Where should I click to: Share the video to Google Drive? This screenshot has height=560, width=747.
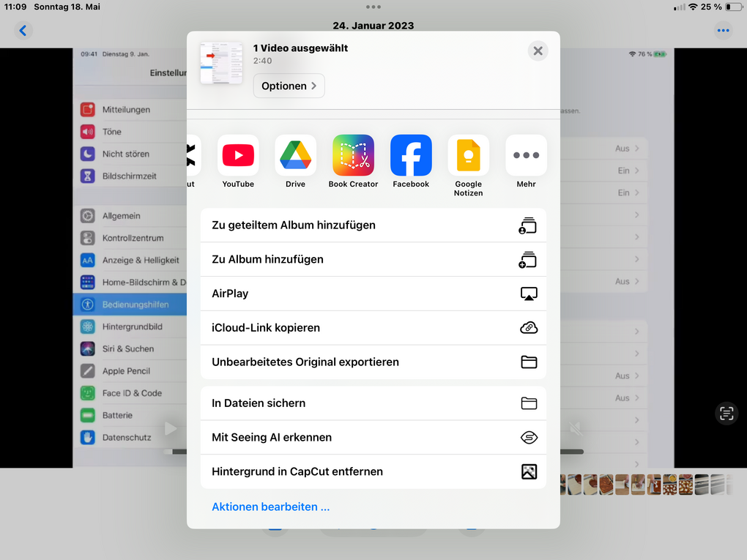[295, 155]
